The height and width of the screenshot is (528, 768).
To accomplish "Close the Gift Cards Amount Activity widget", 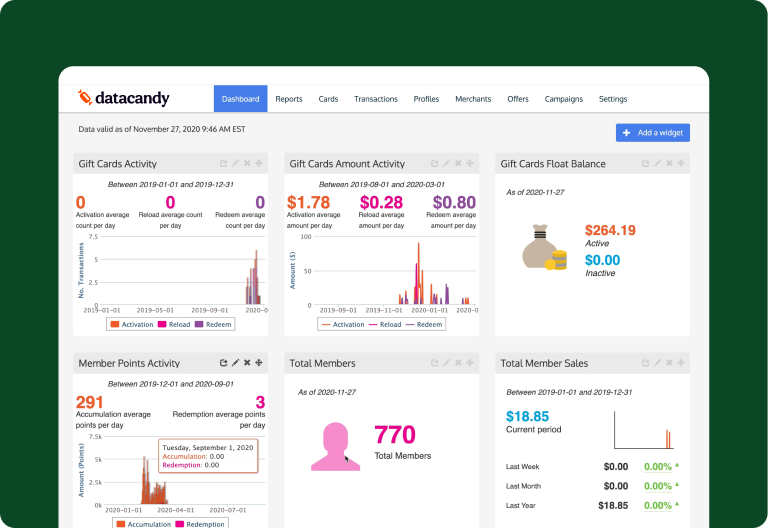I will 458,164.
